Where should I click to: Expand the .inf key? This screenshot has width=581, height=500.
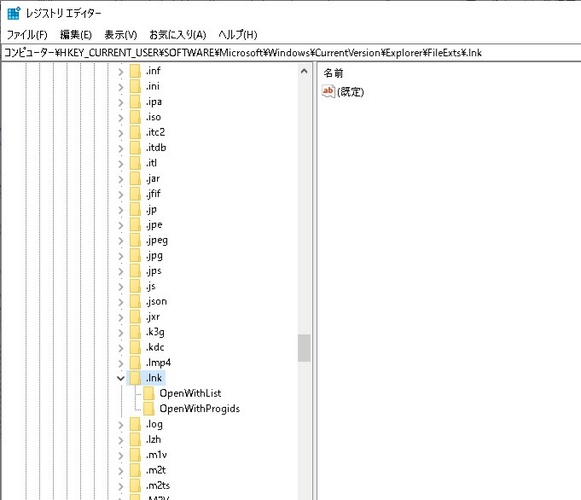tap(121, 71)
